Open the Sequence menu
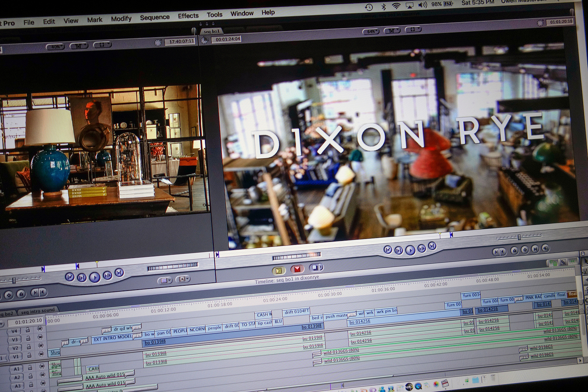 tap(155, 17)
